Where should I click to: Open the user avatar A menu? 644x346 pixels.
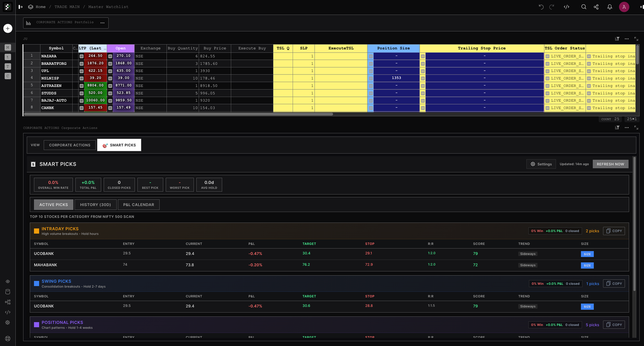[624, 7]
